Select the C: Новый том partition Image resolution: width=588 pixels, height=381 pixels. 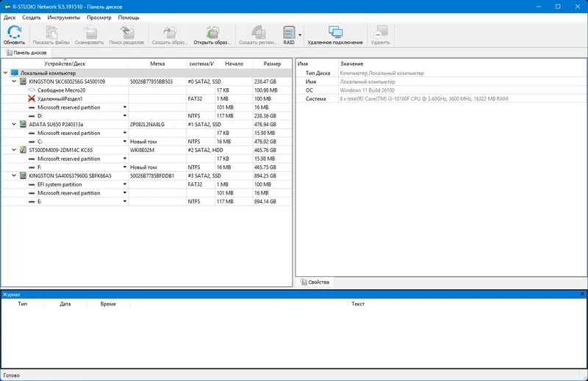pyautogui.click(x=146, y=142)
